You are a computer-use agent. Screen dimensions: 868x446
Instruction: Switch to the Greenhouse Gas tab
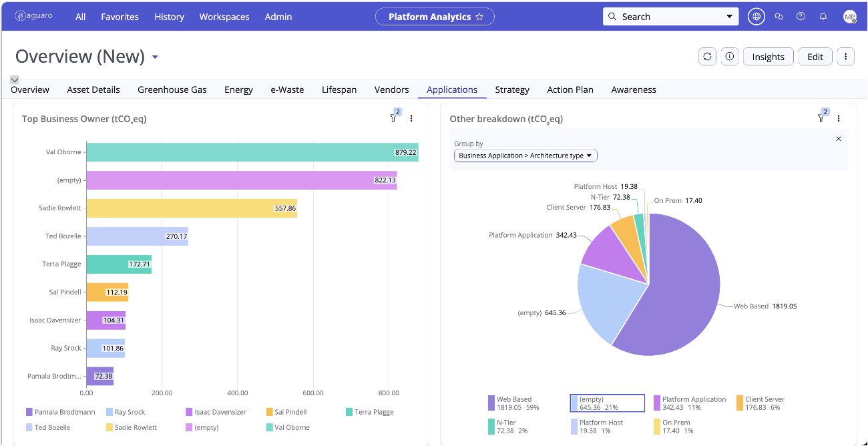(x=172, y=89)
